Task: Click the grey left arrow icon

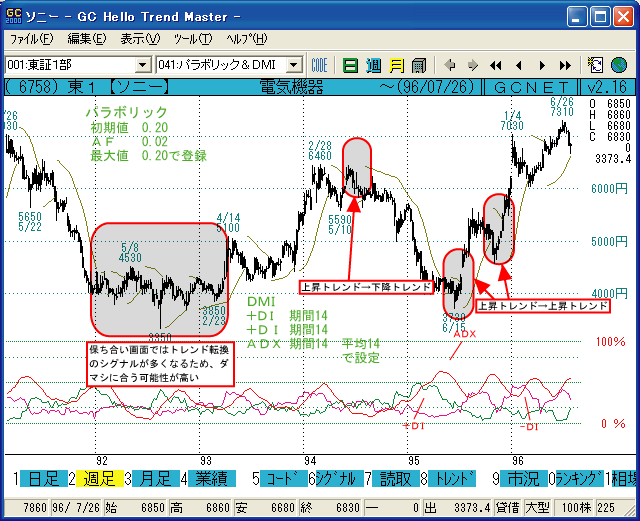Action: pyautogui.click(x=450, y=65)
